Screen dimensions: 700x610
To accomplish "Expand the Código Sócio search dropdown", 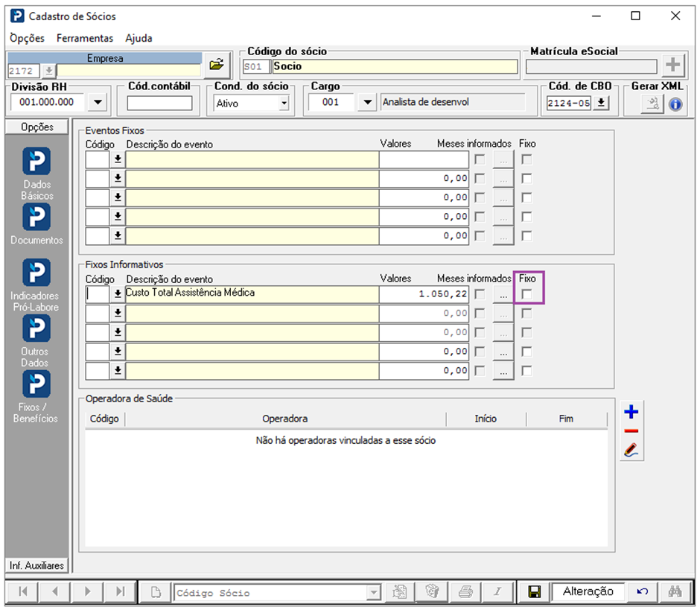I will (x=373, y=593).
